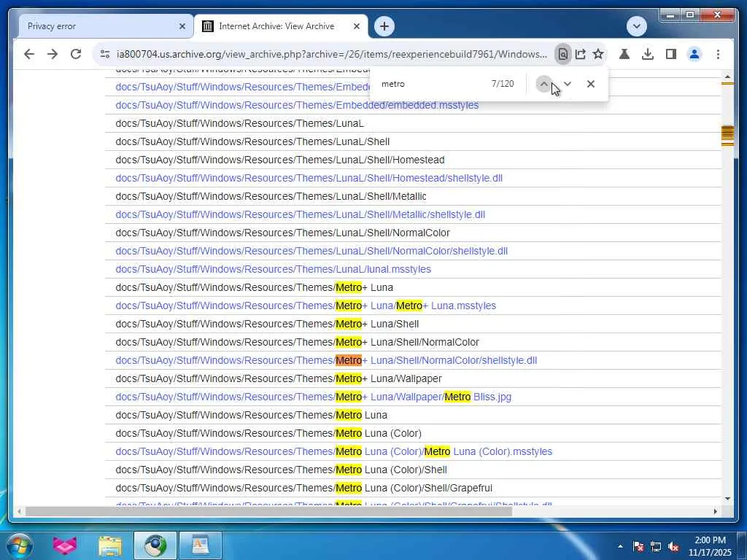Screen dimensions: 747x560
Task: Click the horizontal scrollbar left arrow
Action: tap(19, 511)
